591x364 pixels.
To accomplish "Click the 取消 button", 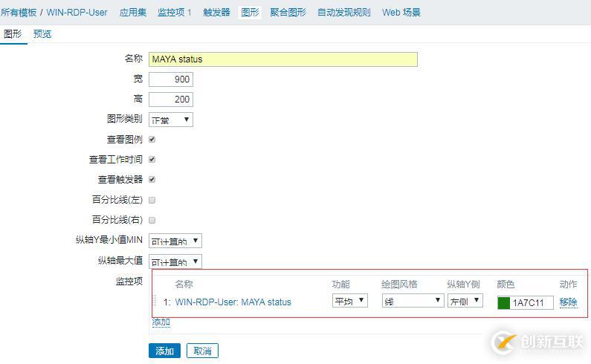I will pos(202,351).
